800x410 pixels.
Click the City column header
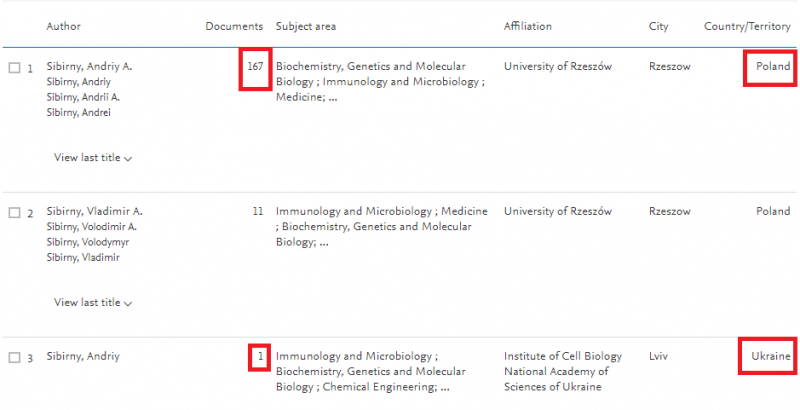[658, 26]
